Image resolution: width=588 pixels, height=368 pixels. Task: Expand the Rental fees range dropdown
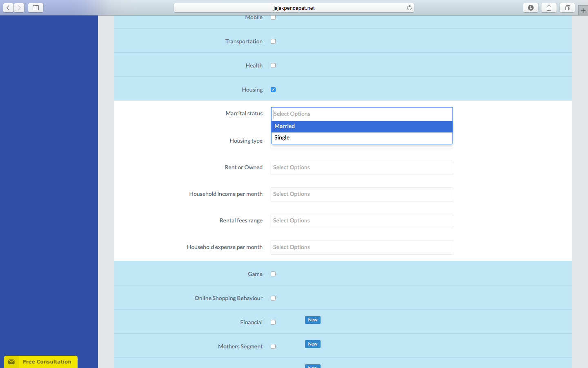click(362, 221)
